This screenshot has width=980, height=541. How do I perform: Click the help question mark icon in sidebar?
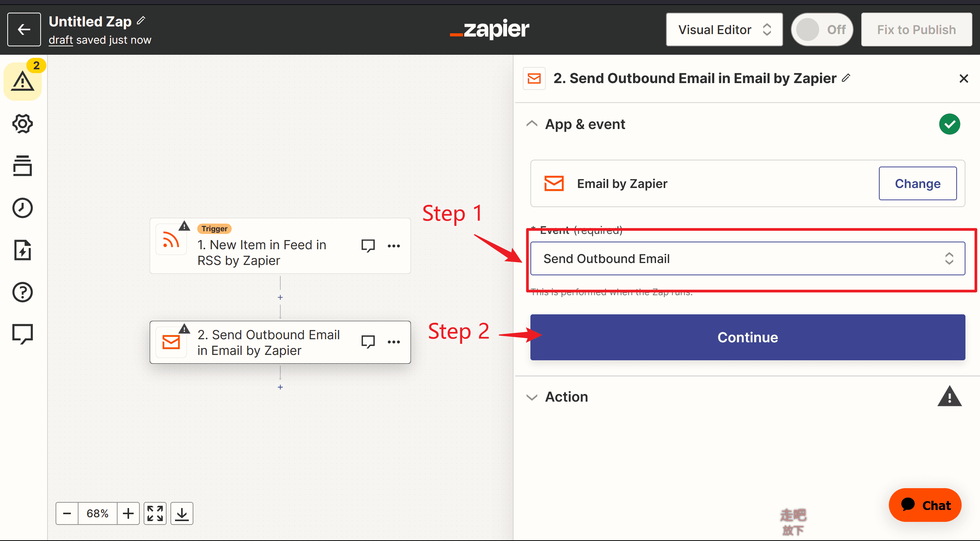pos(22,292)
